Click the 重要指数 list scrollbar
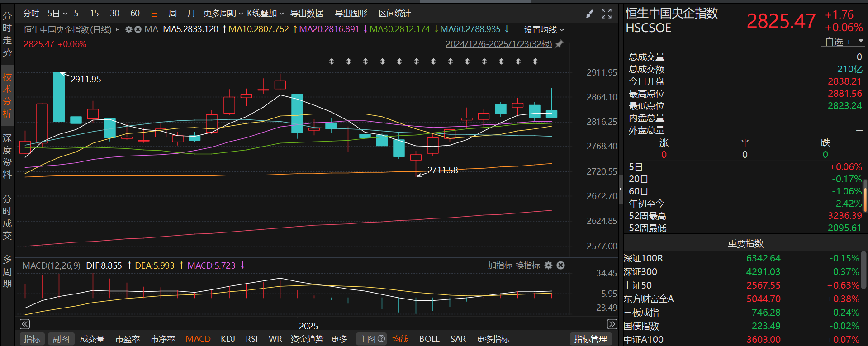868x346 pixels. (864, 270)
